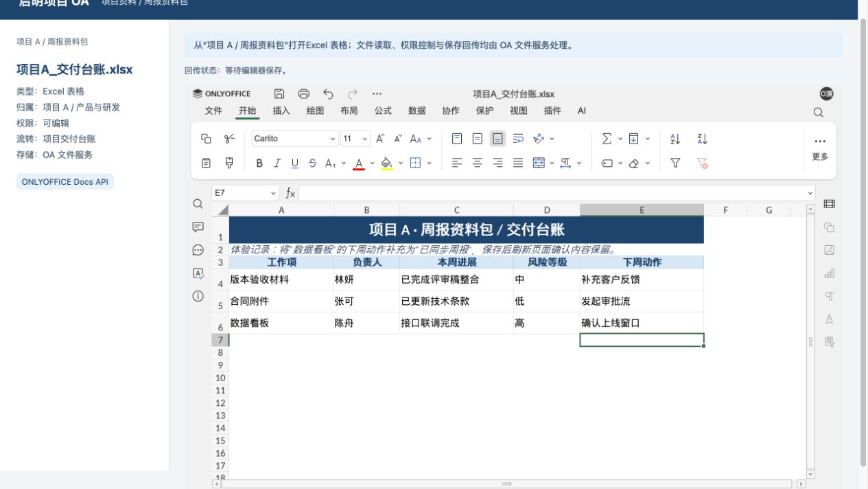Expand the fill cells dropdown
Screen dimensions: 868x489
(647, 139)
